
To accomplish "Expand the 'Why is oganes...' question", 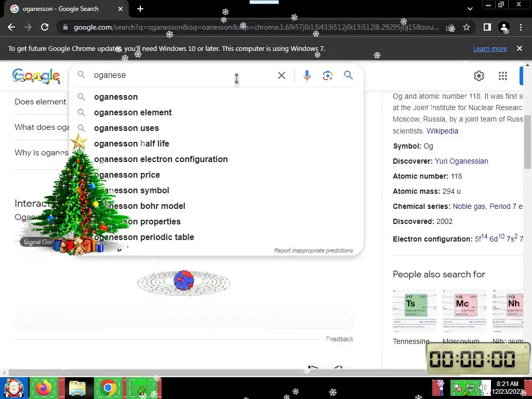I will [42, 153].
